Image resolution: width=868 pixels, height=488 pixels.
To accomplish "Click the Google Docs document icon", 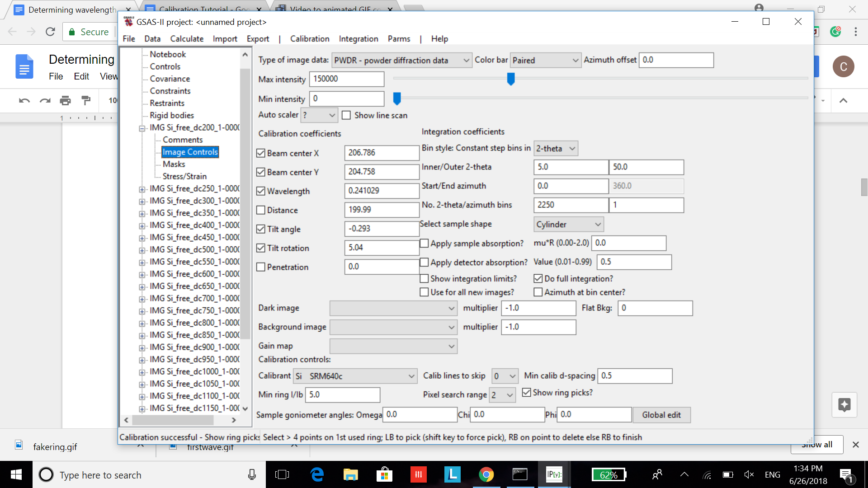I will click(x=24, y=66).
